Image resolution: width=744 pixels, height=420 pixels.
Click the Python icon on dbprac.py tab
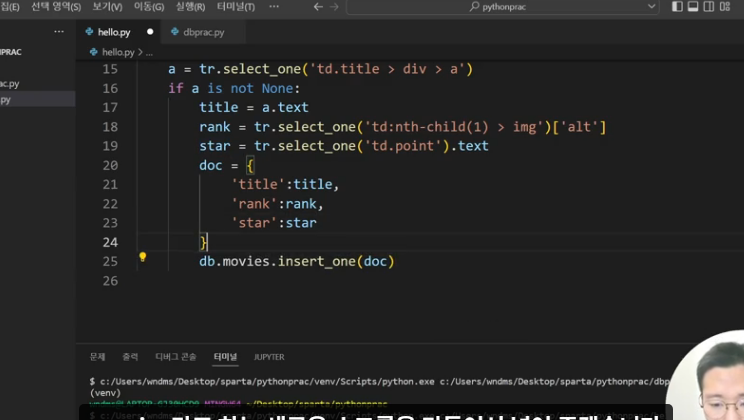coord(175,32)
